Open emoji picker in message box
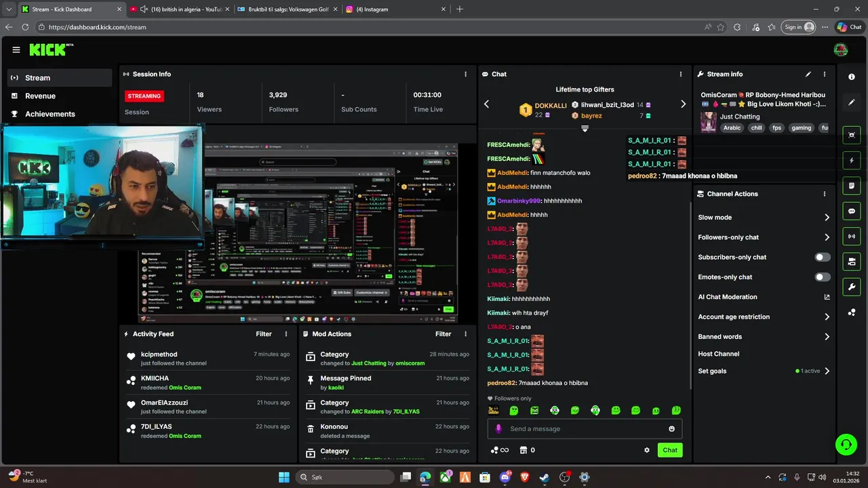The width and height of the screenshot is (868, 488). pos(672,429)
